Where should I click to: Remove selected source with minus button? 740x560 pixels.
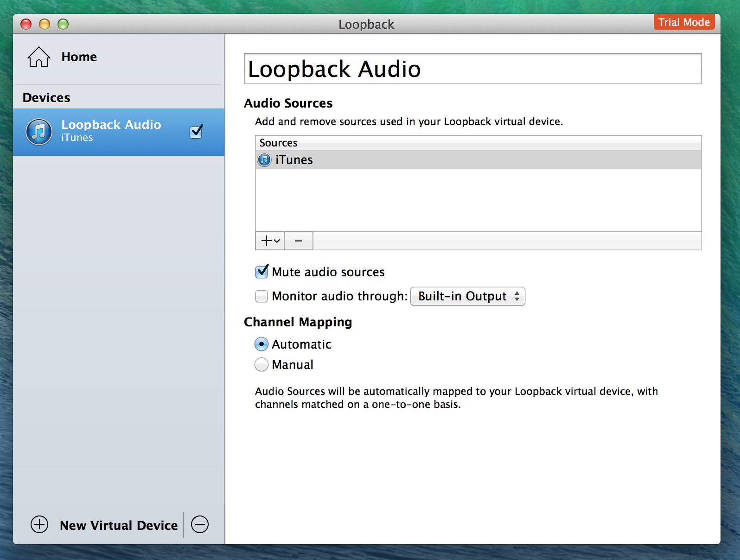pos(299,241)
